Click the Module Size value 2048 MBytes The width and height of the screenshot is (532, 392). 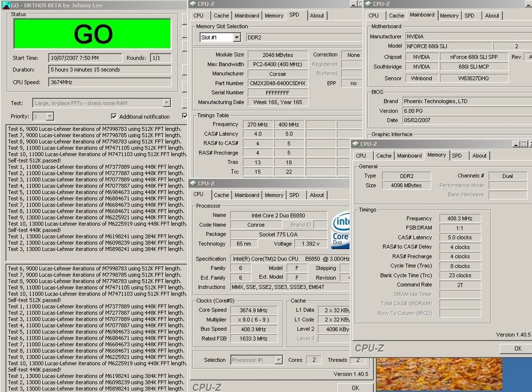click(277, 55)
